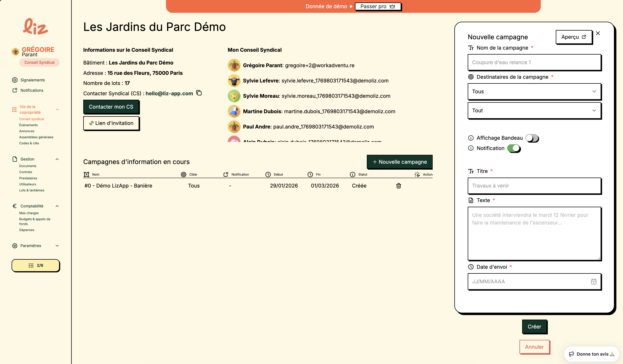
Task: Click the Nom column header icon
Action: 86,175
